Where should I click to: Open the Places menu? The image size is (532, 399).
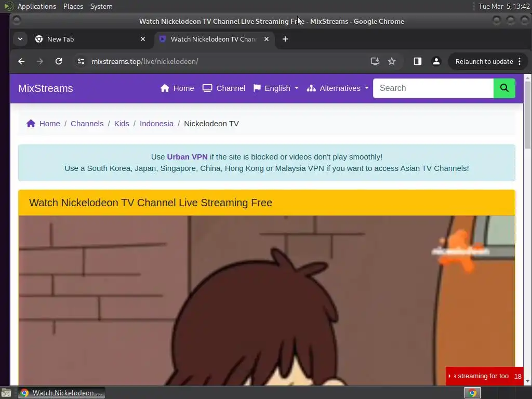click(73, 6)
